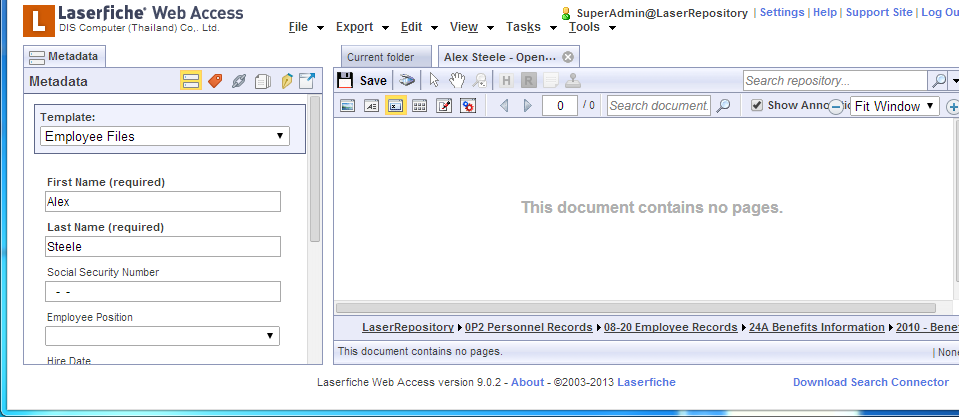
Task: Click the Save floppy disk icon
Action: pos(345,80)
